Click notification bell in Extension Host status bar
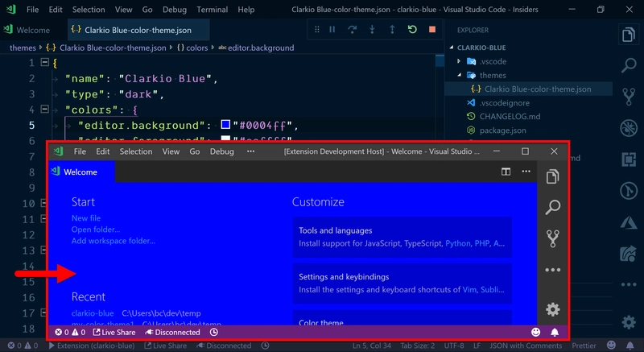Image resolution: width=644 pixels, height=352 pixels. pos(555,332)
